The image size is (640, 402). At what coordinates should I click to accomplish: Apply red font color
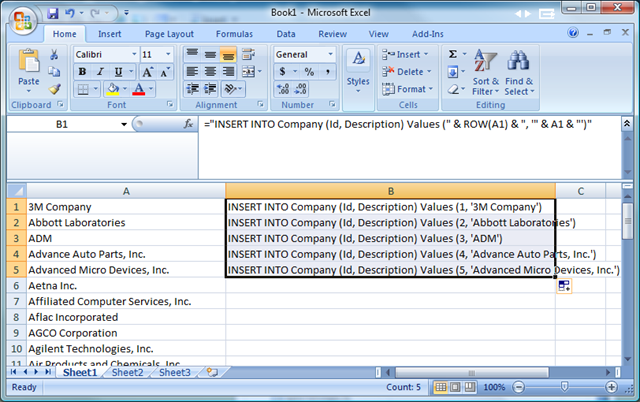pyautogui.click(x=139, y=89)
